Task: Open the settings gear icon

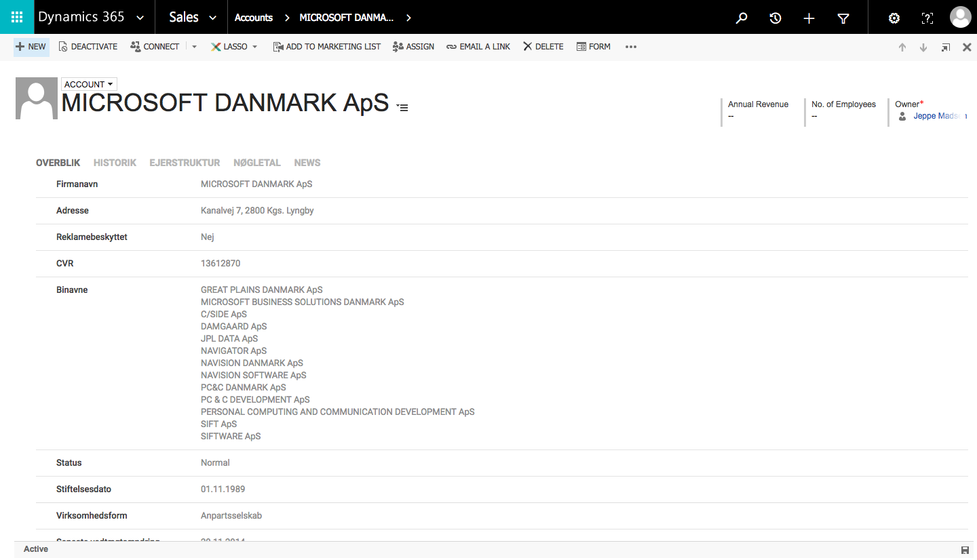Action: tap(894, 18)
